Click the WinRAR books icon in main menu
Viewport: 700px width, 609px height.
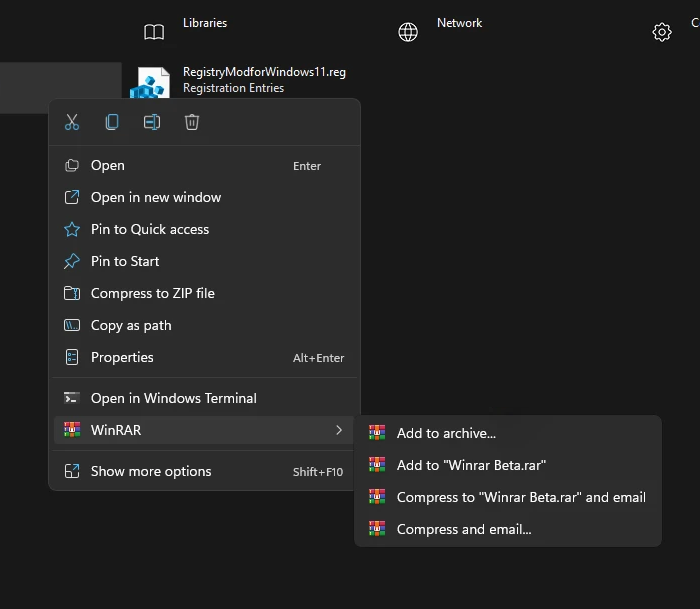pos(72,430)
